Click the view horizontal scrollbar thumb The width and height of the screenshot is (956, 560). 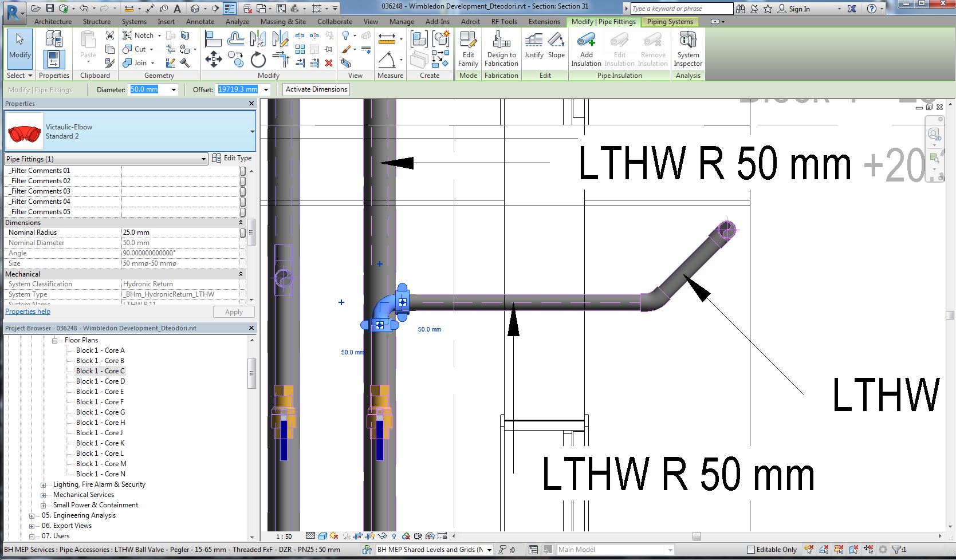point(697,537)
